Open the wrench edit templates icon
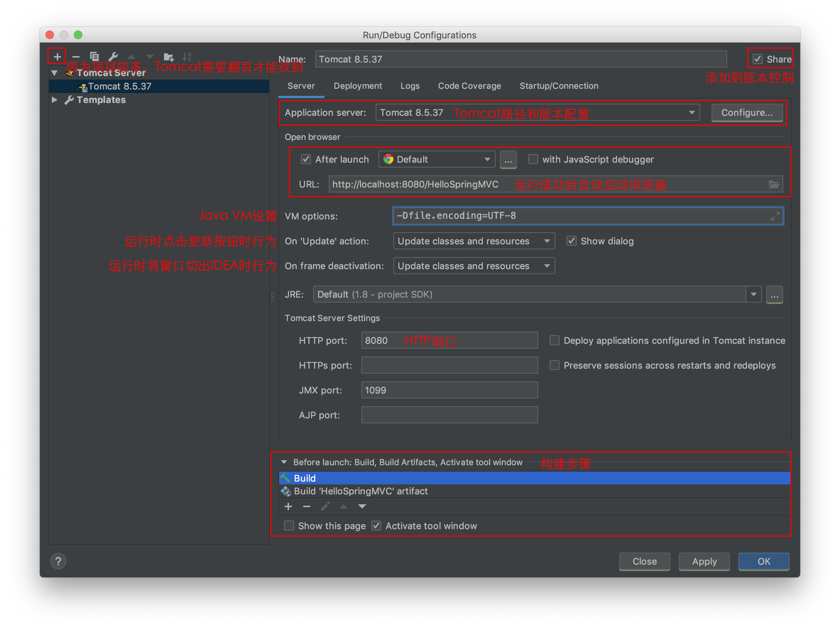 (113, 57)
